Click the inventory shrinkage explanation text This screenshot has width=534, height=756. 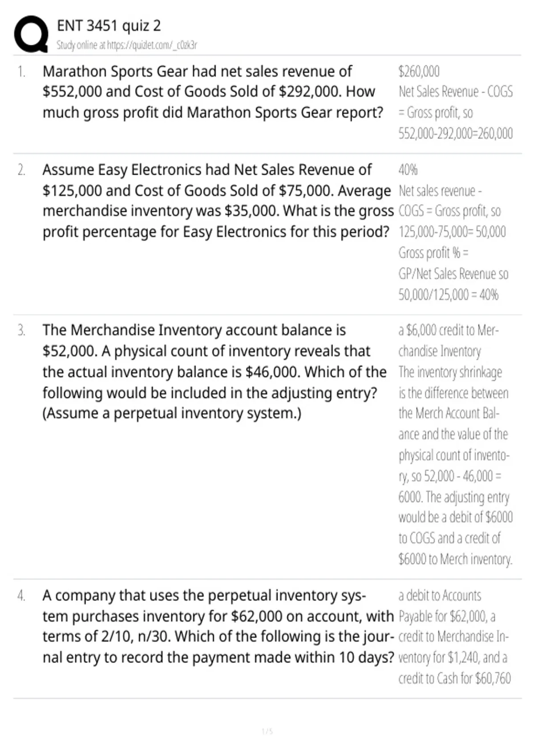(x=456, y=465)
